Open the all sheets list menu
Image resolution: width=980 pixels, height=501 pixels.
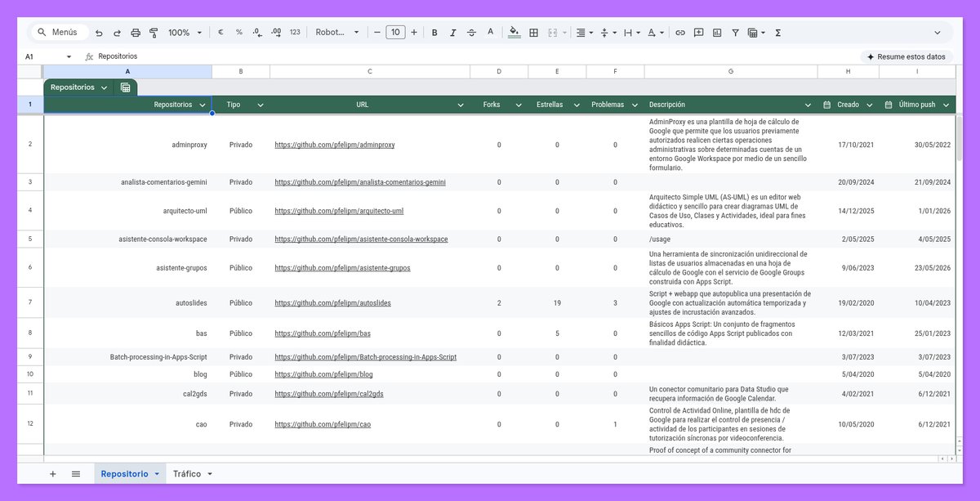(x=76, y=473)
